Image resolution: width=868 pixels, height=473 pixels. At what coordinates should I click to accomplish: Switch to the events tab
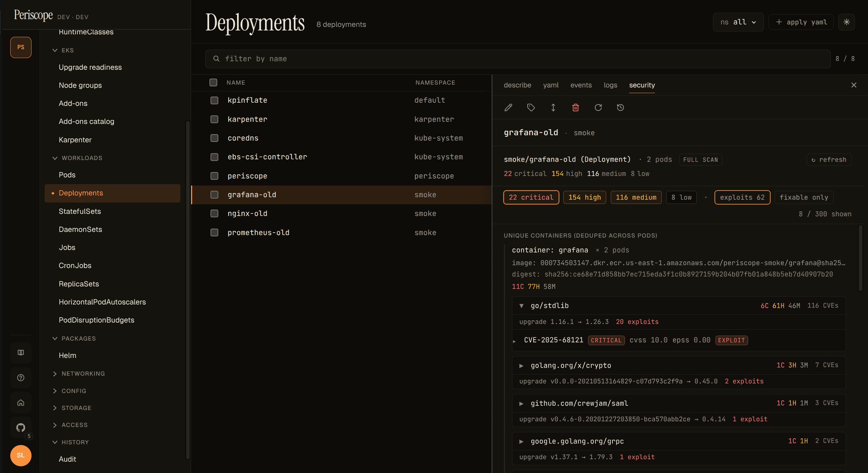[581, 85]
